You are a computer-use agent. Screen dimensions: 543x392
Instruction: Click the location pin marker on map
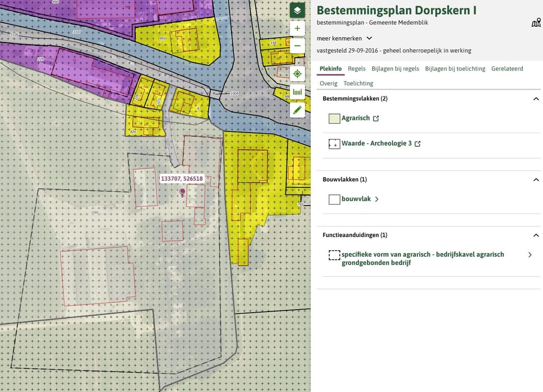click(182, 192)
